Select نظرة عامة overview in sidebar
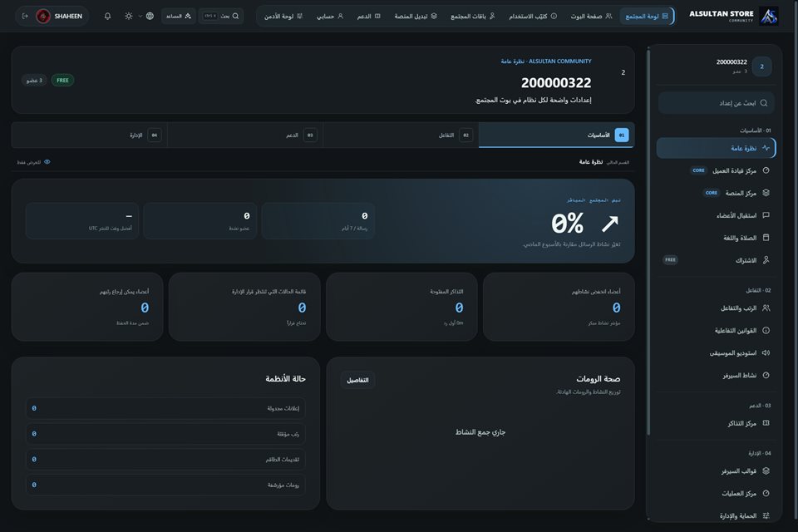Screen dimensions: 798x532 716,148
